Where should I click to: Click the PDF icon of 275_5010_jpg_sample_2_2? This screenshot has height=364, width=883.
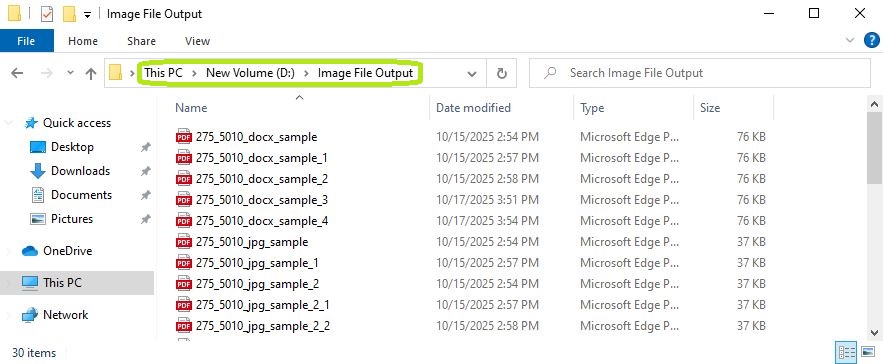click(x=184, y=326)
